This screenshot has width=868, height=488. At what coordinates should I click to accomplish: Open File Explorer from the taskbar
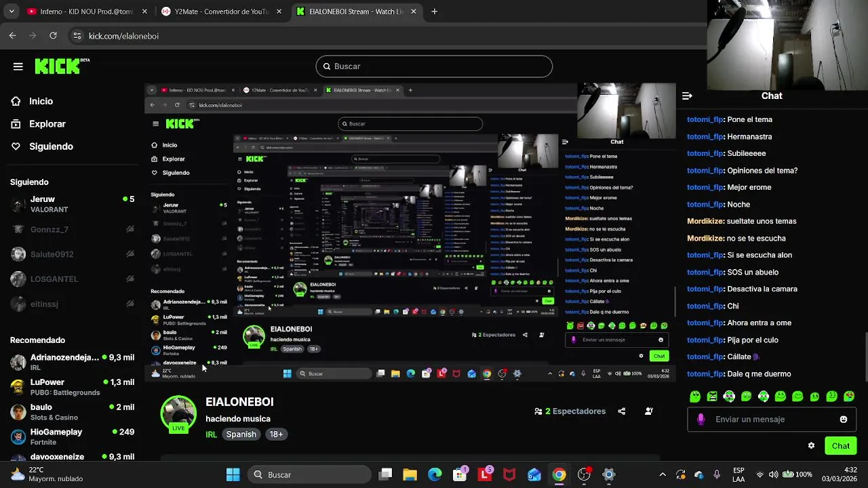pos(410,474)
